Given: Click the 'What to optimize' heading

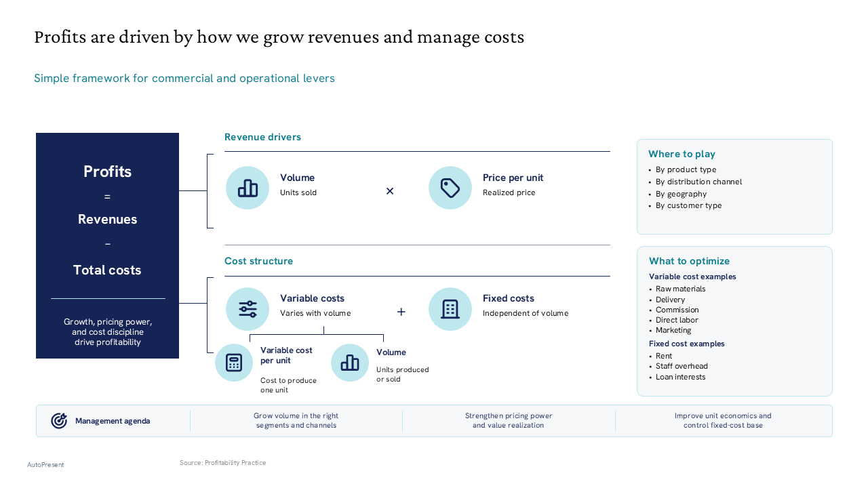Looking at the screenshot, I should click(x=689, y=261).
